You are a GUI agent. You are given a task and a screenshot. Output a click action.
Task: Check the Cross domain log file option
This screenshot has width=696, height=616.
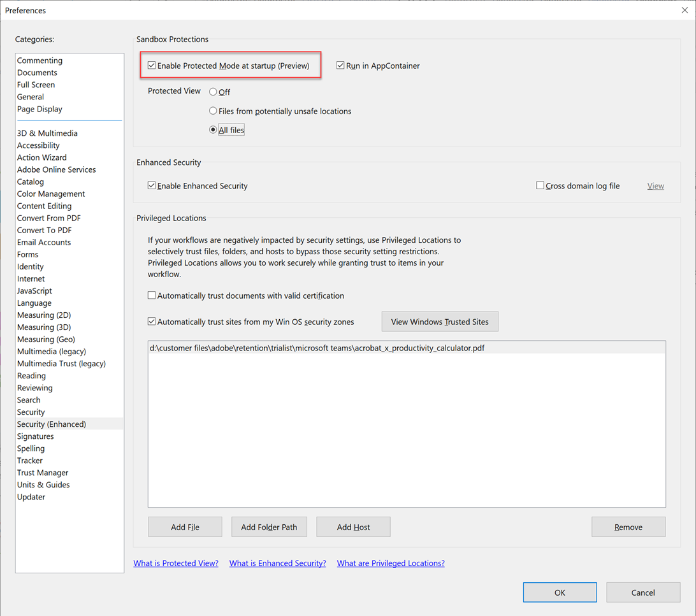click(540, 185)
